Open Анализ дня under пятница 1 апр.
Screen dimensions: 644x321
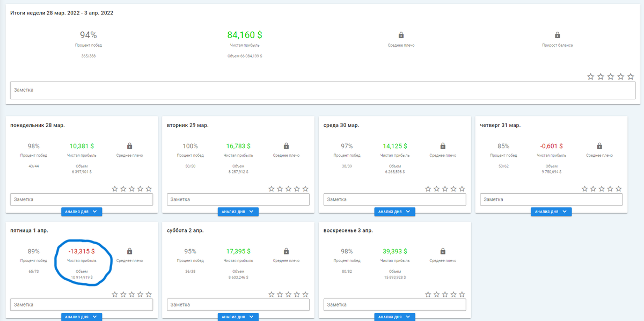click(x=82, y=317)
